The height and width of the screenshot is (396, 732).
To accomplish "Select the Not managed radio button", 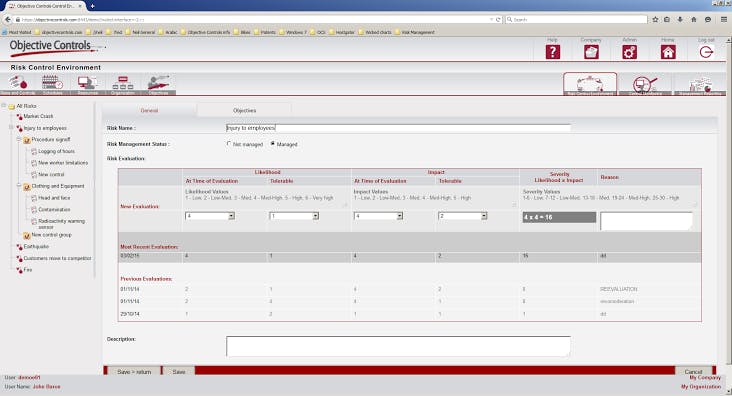I will tap(229, 144).
